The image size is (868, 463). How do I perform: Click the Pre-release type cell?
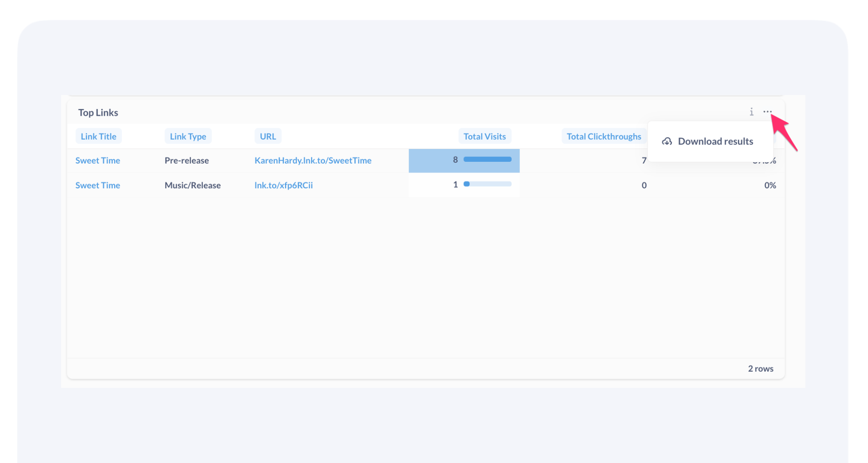pyautogui.click(x=187, y=161)
